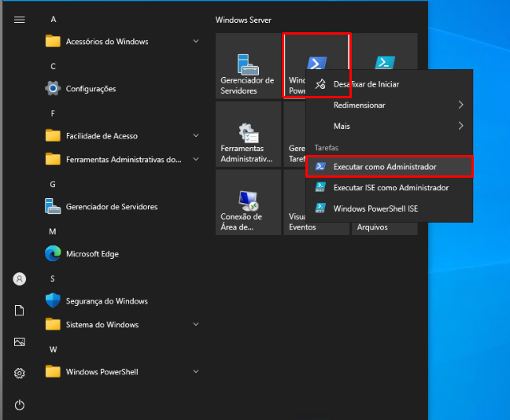The width and height of the screenshot is (510, 420).
Task: Open the Gerenciador de Servidores tile
Action: pos(248,67)
